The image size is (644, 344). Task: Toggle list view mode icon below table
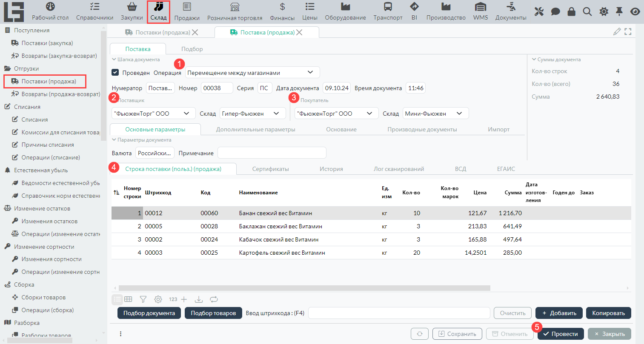point(117,299)
